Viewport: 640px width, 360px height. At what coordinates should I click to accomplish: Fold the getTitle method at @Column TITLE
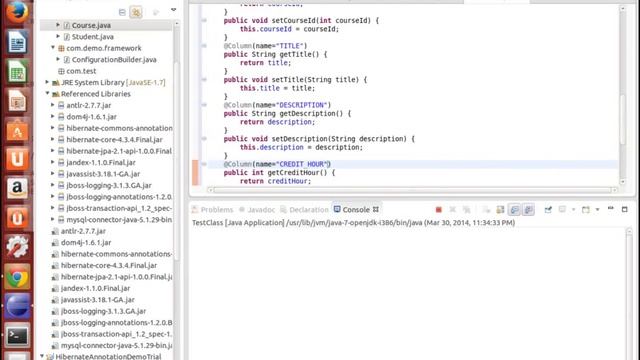204,46
